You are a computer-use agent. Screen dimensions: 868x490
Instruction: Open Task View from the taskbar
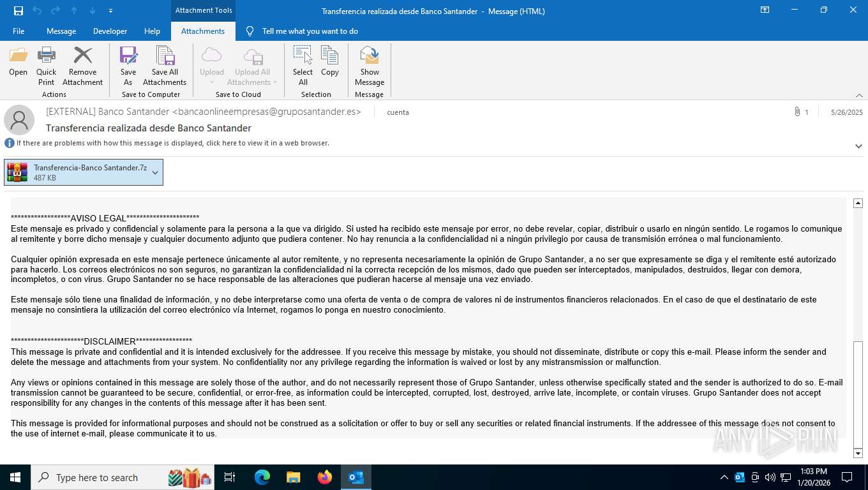click(230, 477)
